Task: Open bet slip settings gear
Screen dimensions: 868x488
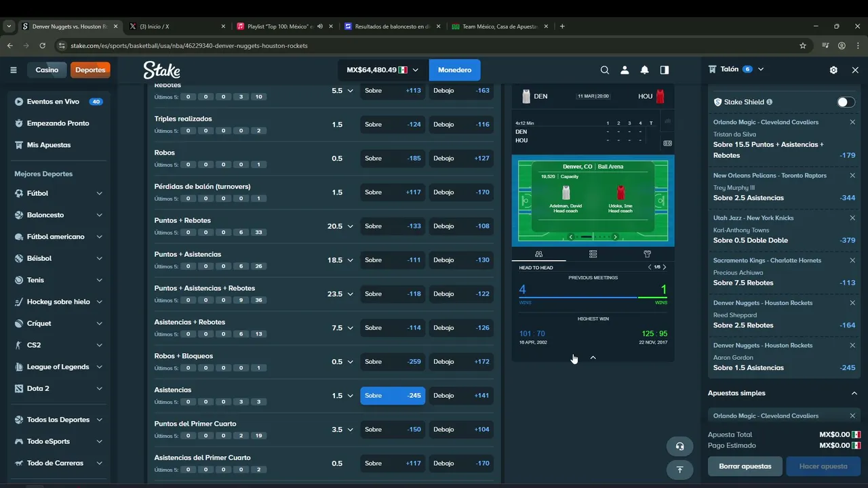Action: [833, 70]
